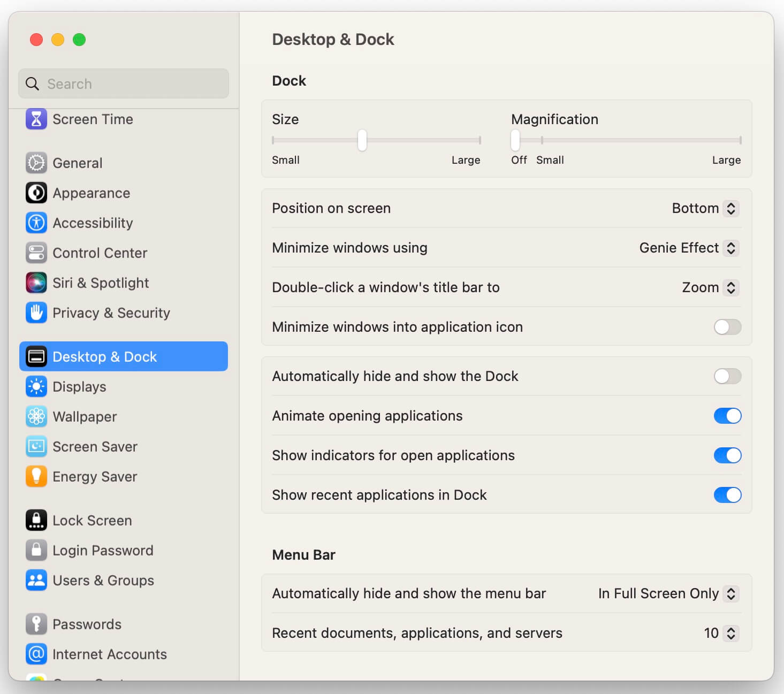Screen dimensions: 784x694
Task: Select Users & Groups in sidebar
Action: click(36, 580)
